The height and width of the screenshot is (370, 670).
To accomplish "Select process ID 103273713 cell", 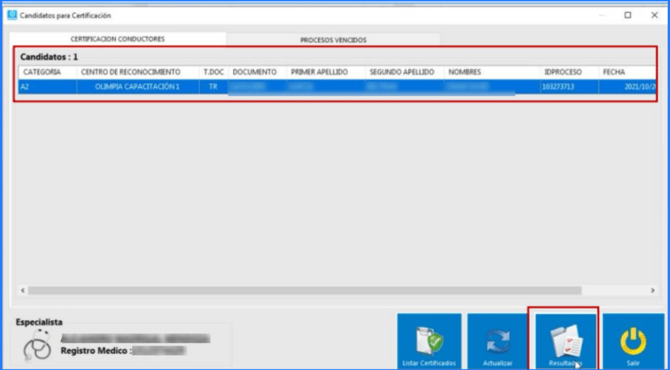I will tap(570, 87).
